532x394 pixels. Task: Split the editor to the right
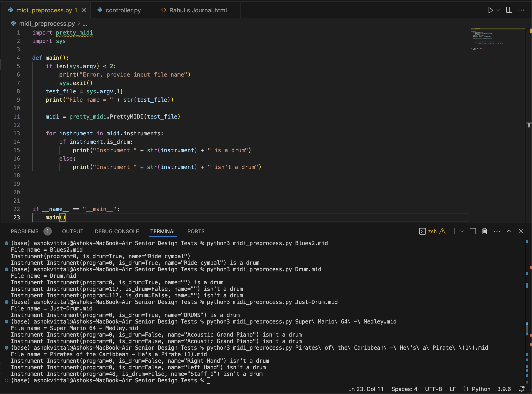coord(509,10)
